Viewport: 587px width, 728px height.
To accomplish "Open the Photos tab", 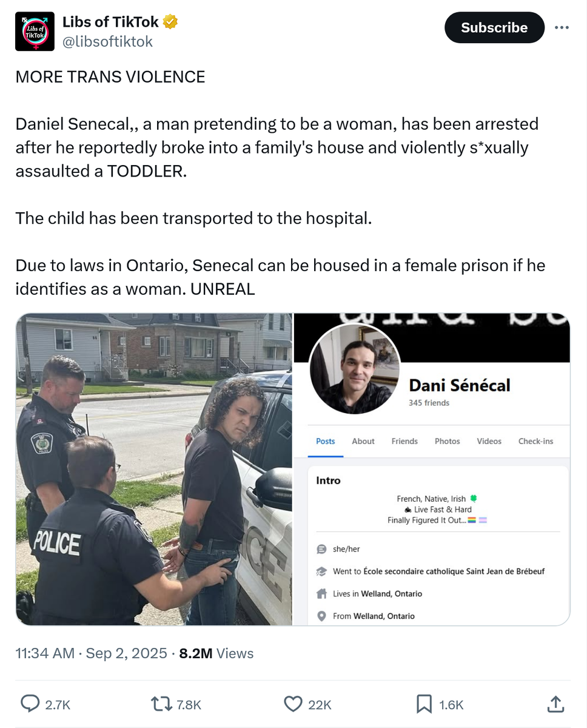I will [448, 441].
